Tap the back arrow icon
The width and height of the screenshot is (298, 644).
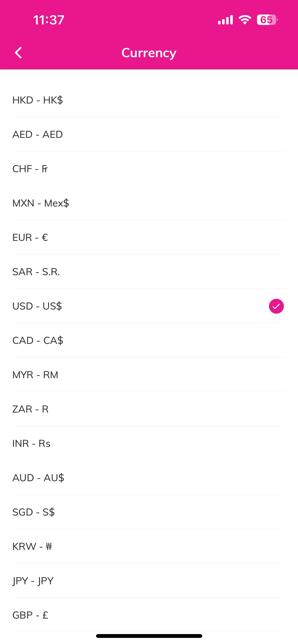point(18,53)
